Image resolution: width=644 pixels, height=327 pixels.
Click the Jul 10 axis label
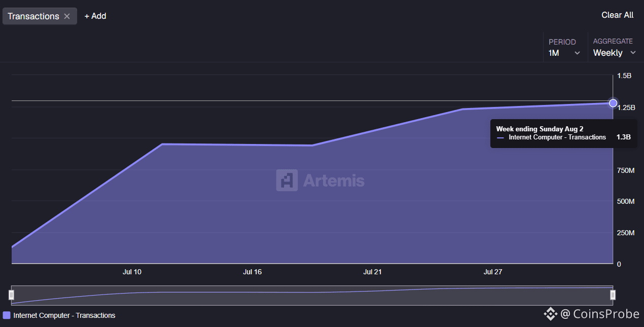(132, 272)
